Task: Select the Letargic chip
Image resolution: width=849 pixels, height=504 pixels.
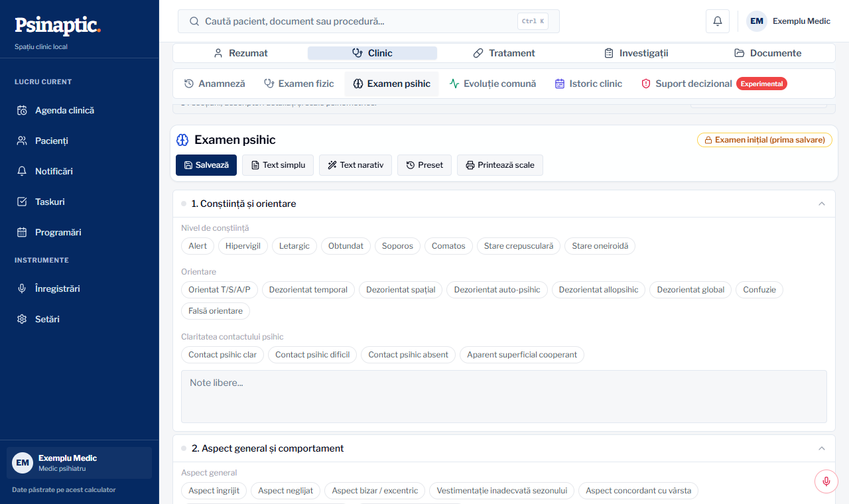Action: click(294, 246)
